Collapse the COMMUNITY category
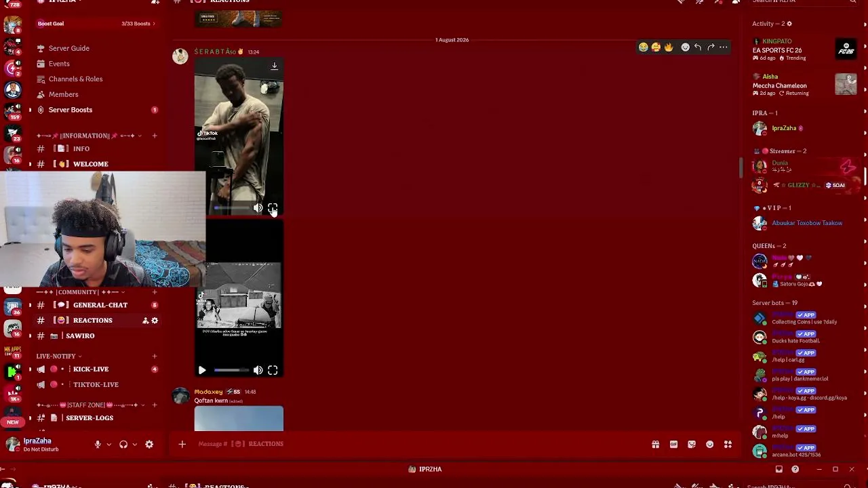 click(80, 292)
